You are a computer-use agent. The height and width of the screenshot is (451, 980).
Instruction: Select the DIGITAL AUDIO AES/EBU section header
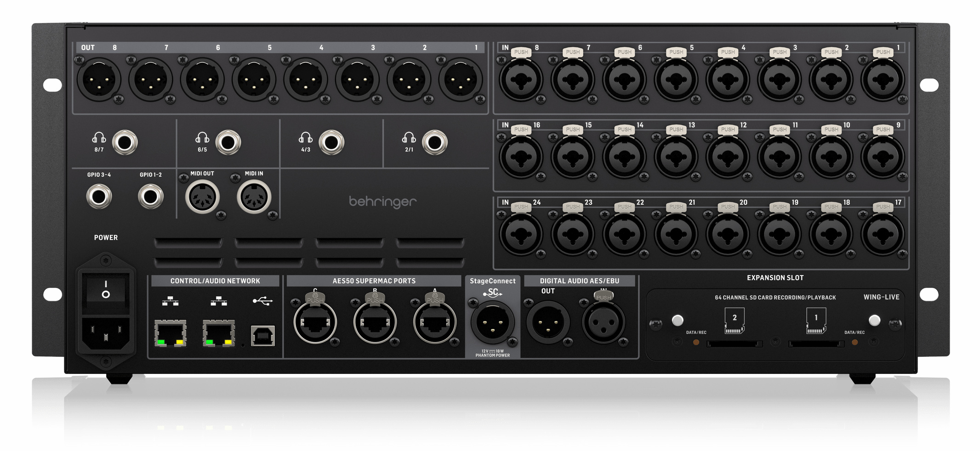(580, 281)
